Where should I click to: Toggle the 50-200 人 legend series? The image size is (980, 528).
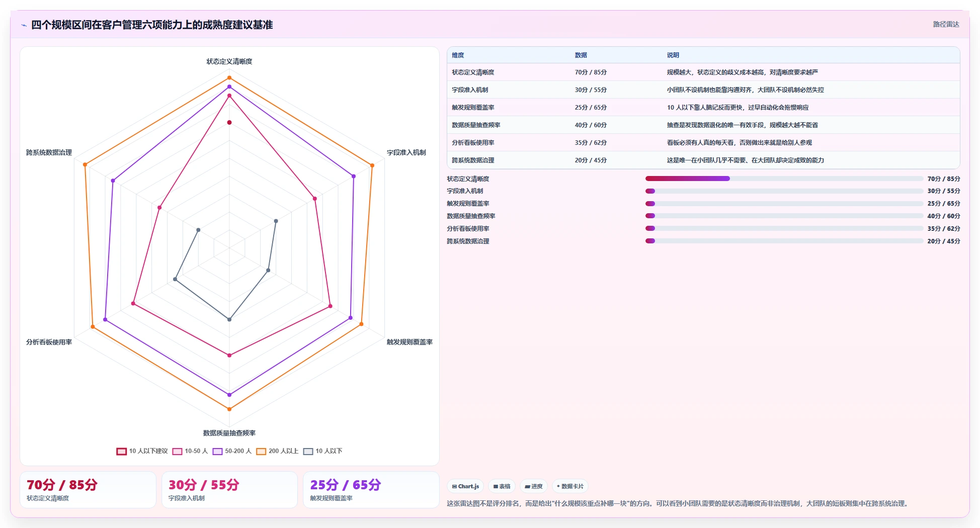click(x=232, y=451)
